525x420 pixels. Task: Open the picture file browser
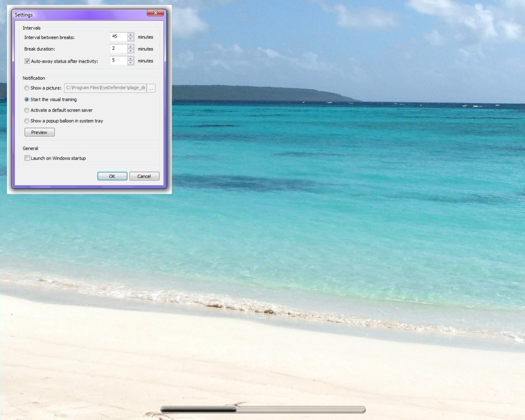(151, 88)
